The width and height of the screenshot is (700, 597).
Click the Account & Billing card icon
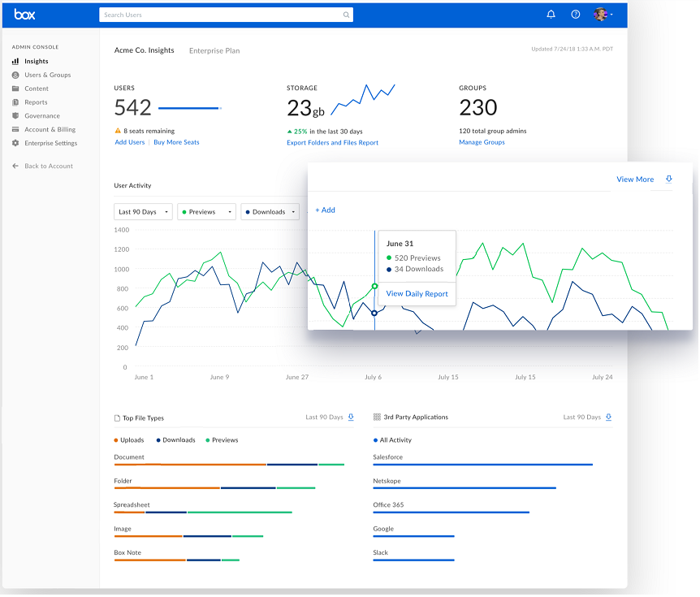pyautogui.click(x=15, y=129)
